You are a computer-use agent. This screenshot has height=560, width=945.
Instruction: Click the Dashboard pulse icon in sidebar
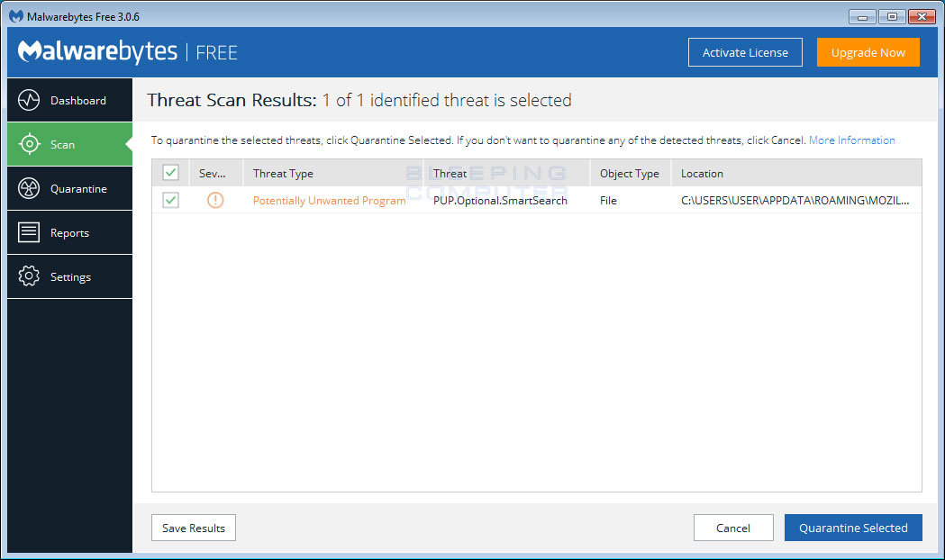(29, 100)
